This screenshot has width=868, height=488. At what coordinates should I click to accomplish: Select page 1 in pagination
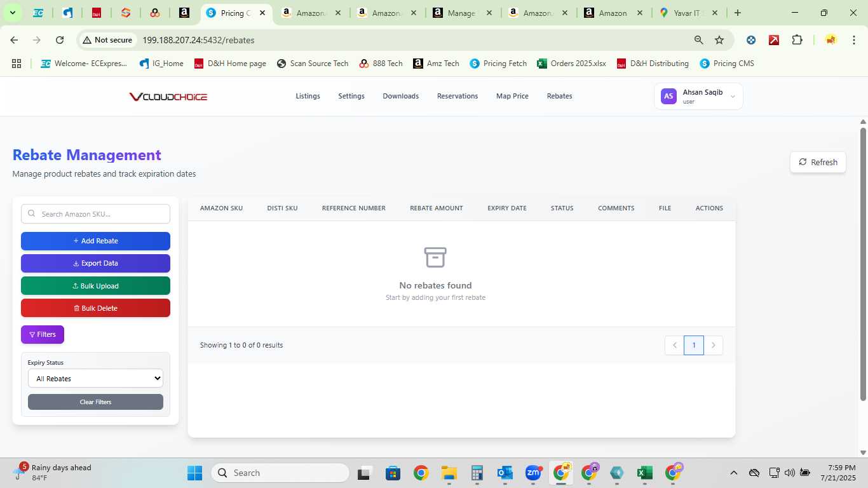[x=694, y=345]
